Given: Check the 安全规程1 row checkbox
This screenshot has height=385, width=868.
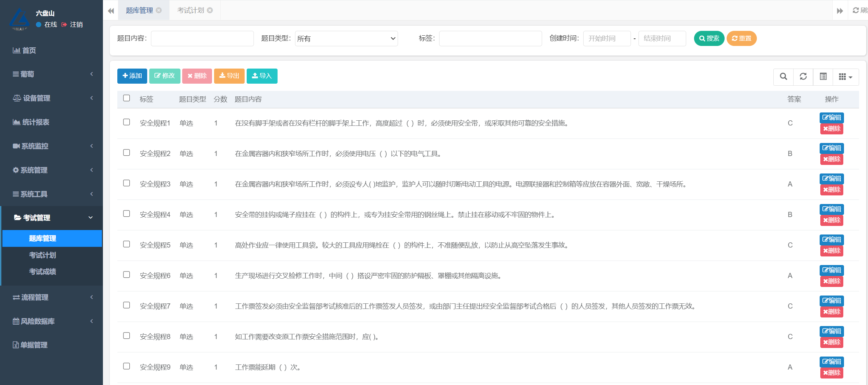Looking at the screenshot, I should tap(127, 122).
